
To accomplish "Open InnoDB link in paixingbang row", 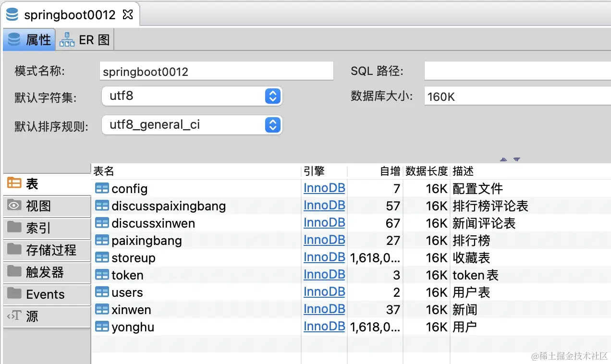I will (x=324, y=240).
